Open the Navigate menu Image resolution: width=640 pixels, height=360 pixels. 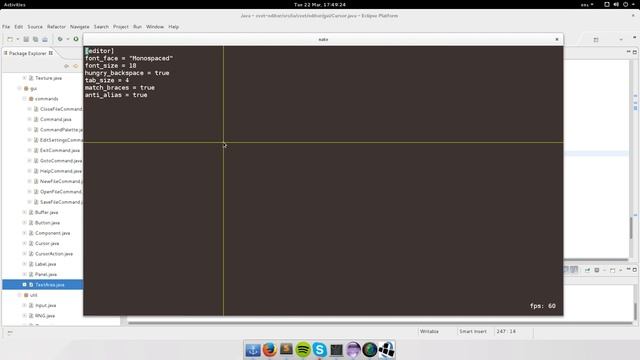point(80,27)
